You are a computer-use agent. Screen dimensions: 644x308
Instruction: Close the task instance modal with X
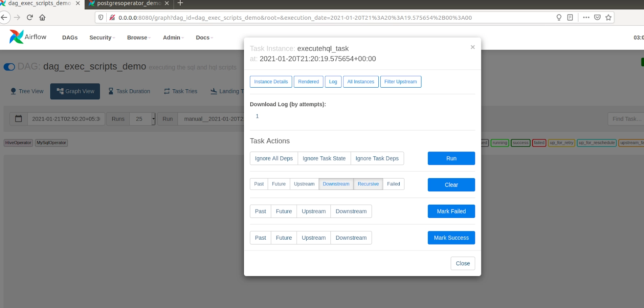[473, 47]
